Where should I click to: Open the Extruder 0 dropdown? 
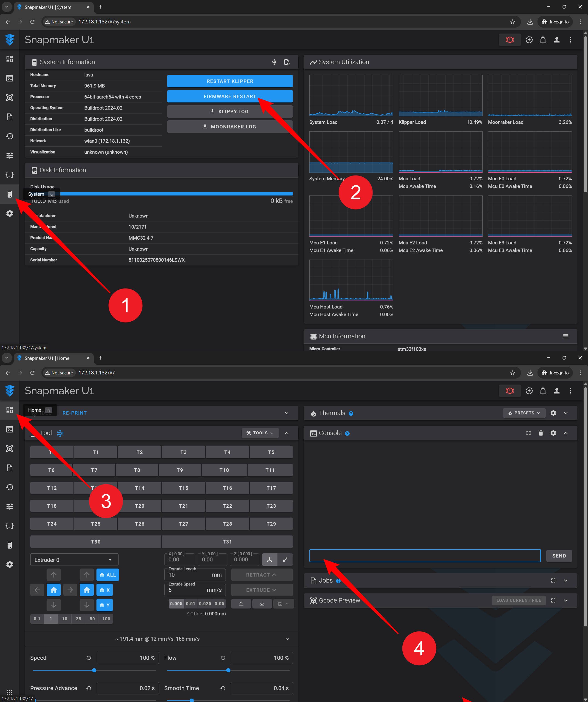click(x=74, y=560)
